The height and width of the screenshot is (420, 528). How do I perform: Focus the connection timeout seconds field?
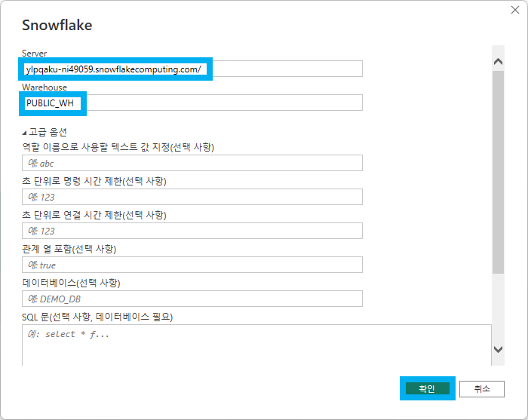click(x=192, y=231)
